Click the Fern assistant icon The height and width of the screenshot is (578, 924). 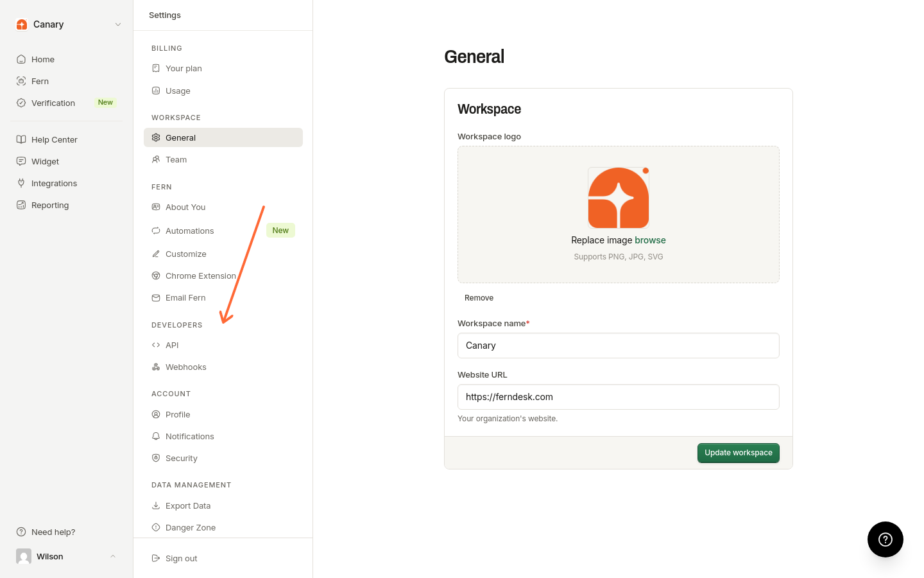pos(21,81)
